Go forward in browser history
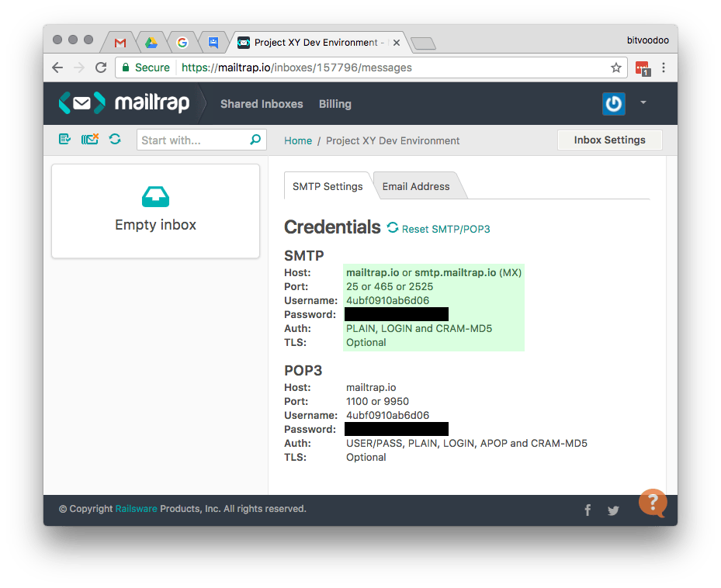Viewport: 721px width, 588px height. click(x=79, y=67)
